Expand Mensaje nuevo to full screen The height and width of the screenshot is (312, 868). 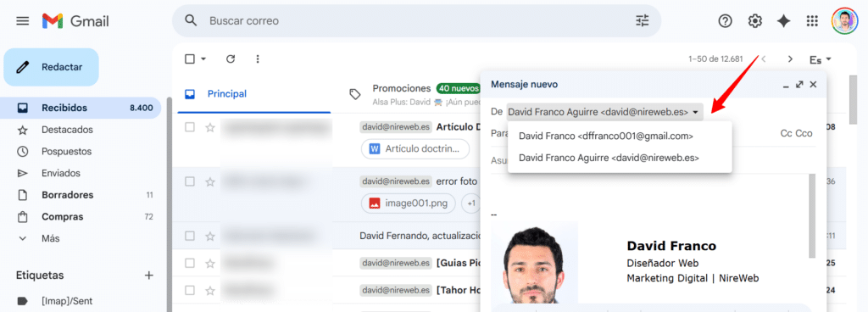pyautogui.click(x=799, y=85)
